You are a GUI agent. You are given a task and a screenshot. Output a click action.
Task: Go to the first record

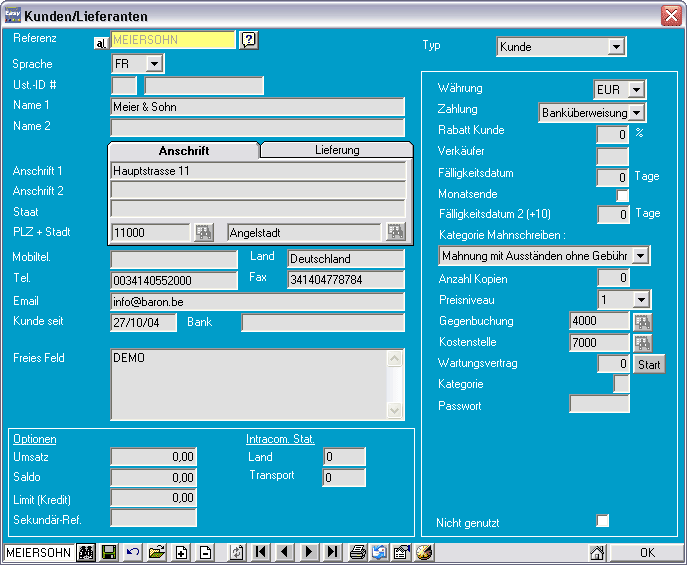point(261,552)
